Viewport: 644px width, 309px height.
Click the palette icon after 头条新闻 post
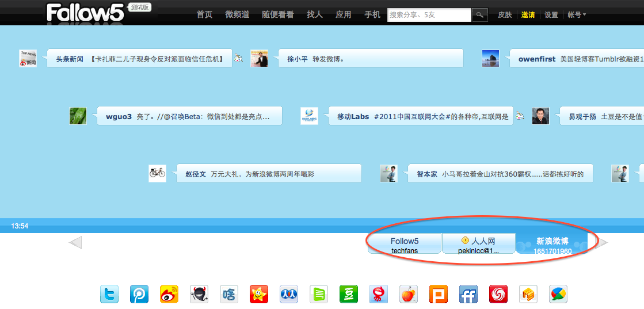click(x=239, y=58)
